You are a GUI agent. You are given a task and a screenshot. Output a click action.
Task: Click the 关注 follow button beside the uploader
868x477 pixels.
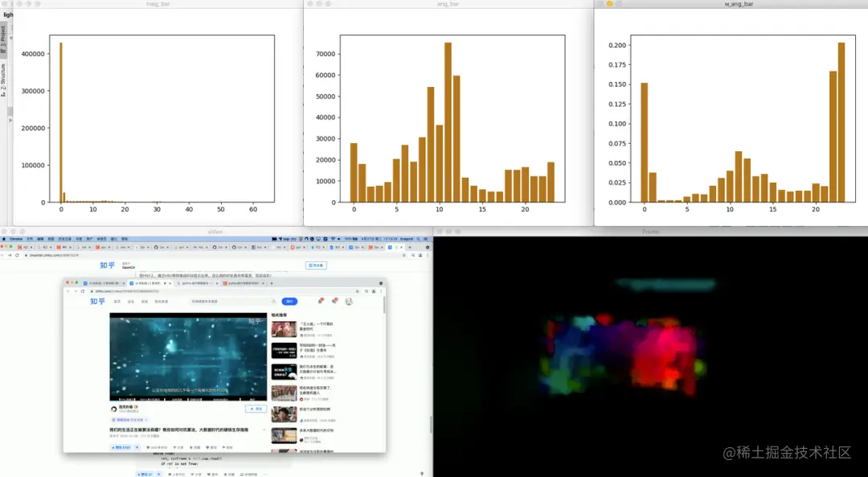coord(256,409)
